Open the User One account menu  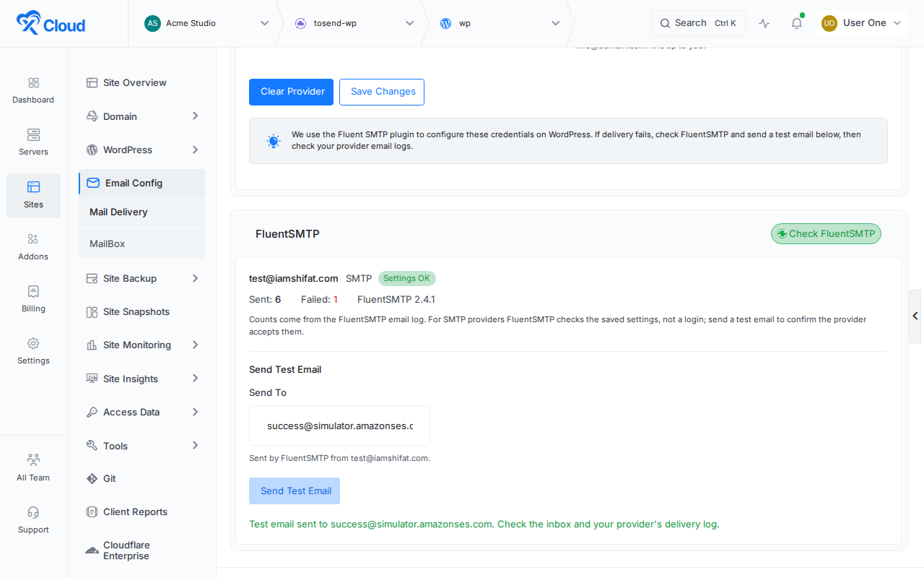click(862, 23)
